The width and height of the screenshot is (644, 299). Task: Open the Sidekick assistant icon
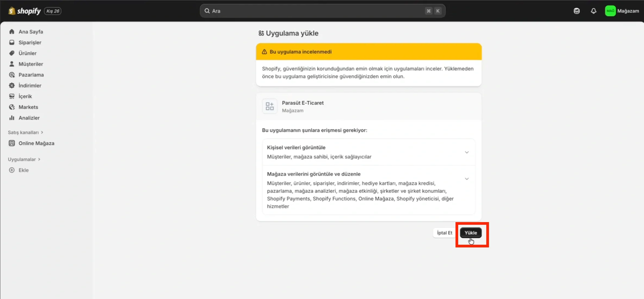pyautogui.click(x=576, y=11)
